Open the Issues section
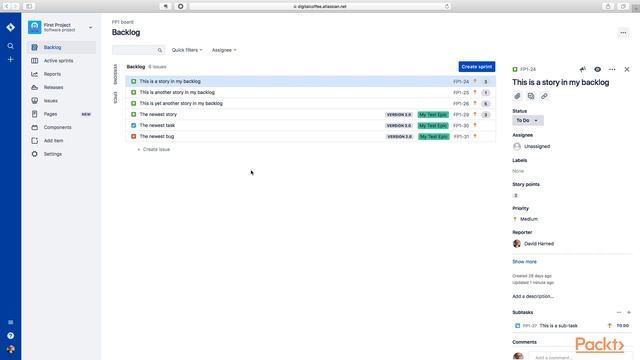Viewport: 640px width, 360px height. click(62, 100)
